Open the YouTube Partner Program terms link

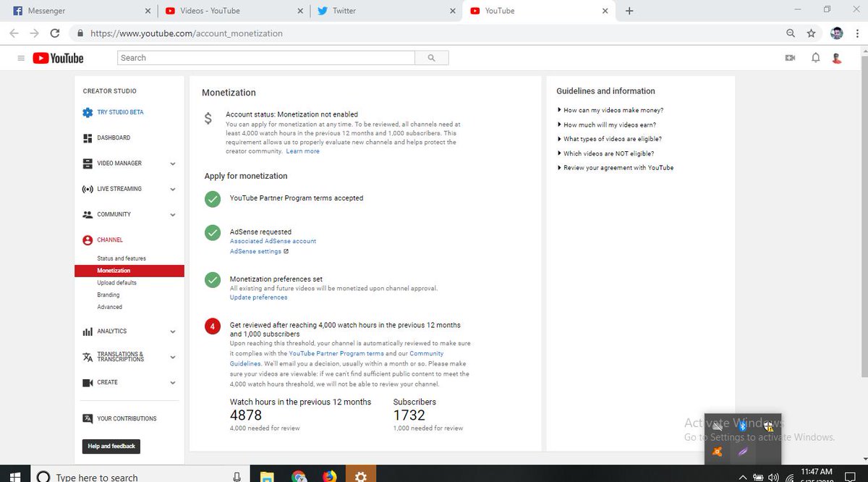click(x=336, y=353)
